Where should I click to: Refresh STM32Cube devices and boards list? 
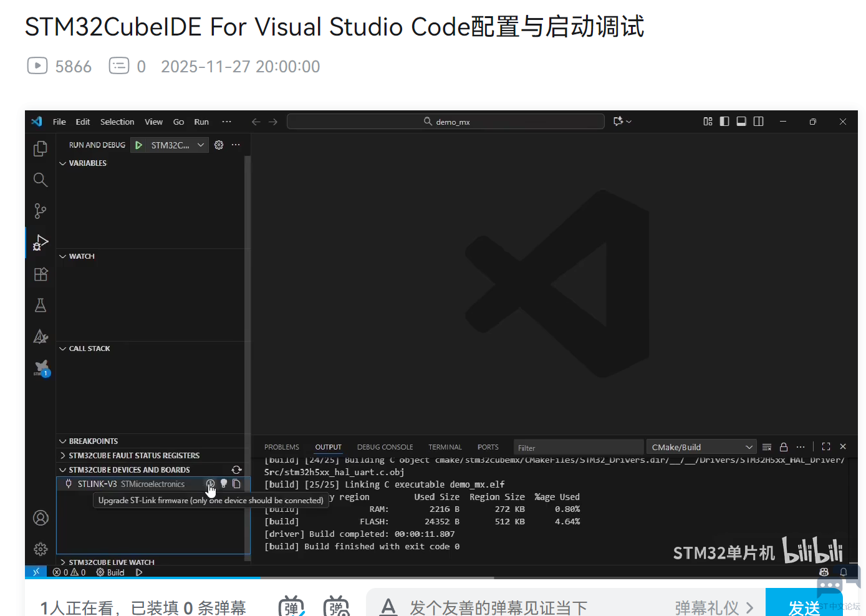(236, 470)
